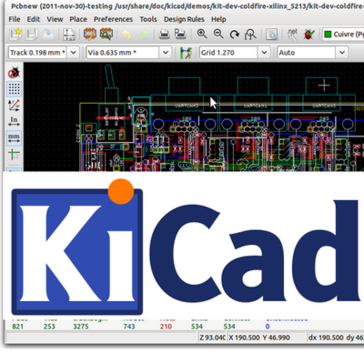Screen dimensions: 364x364
Task: Click the Redraw view icon
Action: 235,34
